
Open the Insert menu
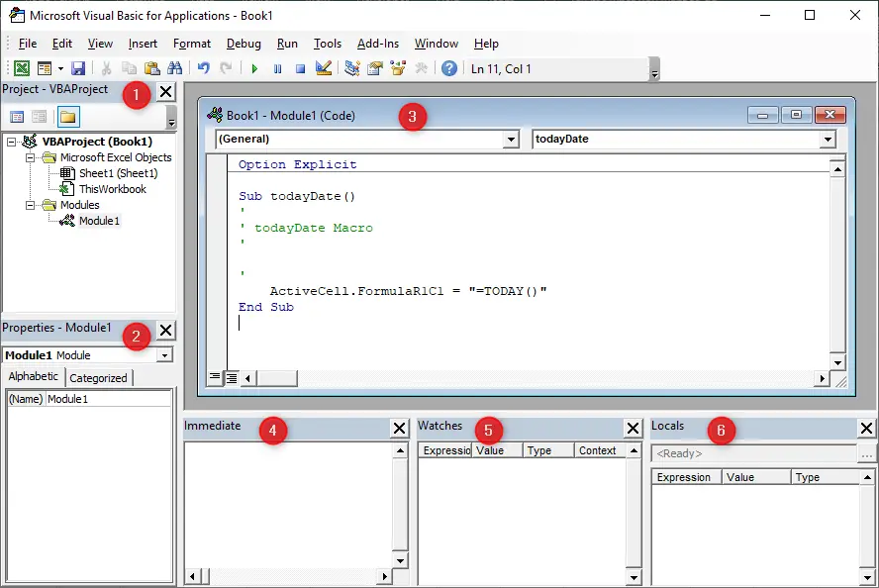pos(143,44)
